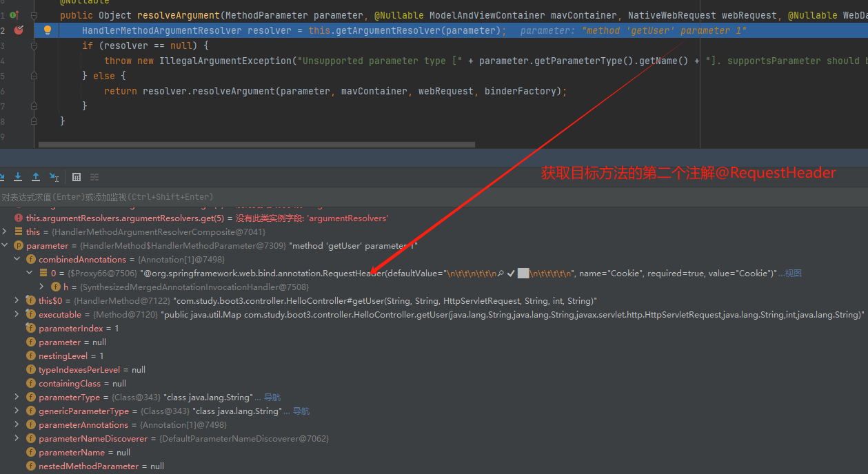Screen dimensions: 868x474
Task: Open the Evaluate Expression calculator icon
Action: (x=77, y=177)
